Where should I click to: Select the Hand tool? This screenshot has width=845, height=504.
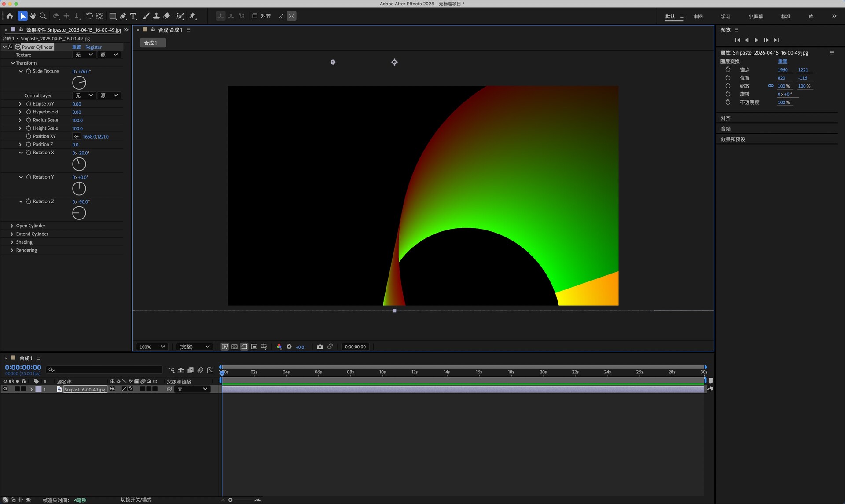[33, 16]
